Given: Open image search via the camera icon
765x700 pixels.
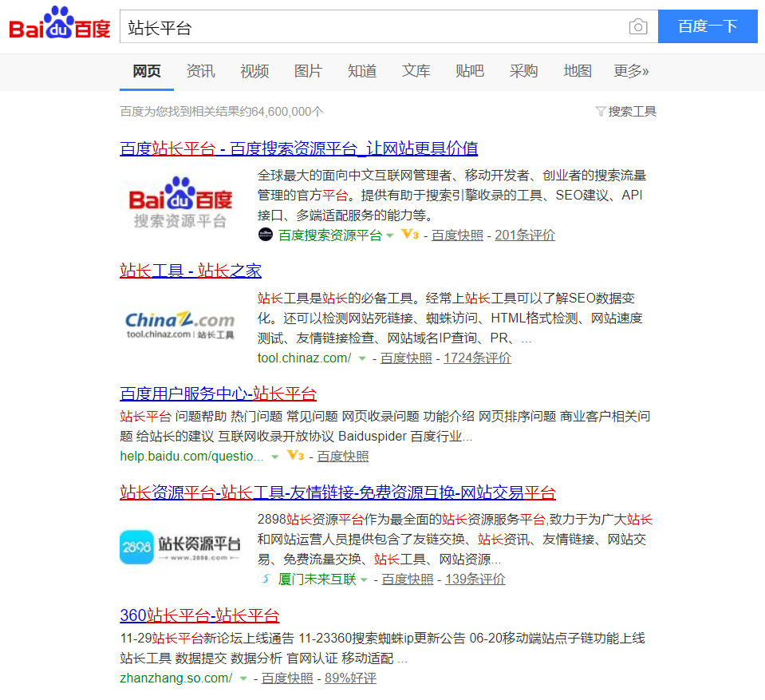Looking at the screenshot, I should [x=638, y=26].
